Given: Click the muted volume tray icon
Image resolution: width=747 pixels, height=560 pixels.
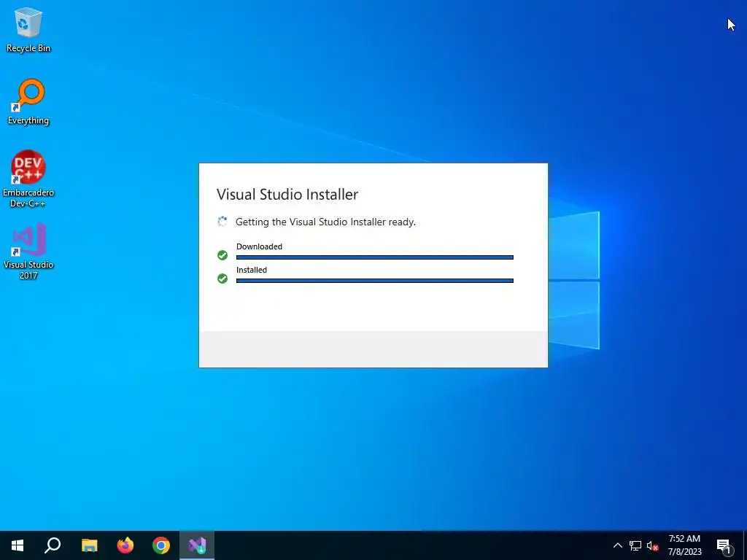Looking at the screenshot, I should click(x=653, y=545).
